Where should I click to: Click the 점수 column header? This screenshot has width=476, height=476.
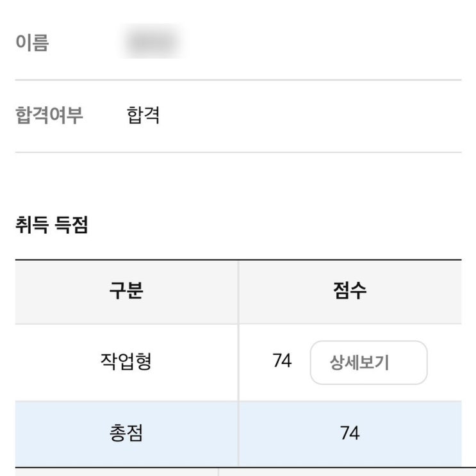pyautogui.click(x=350, y=292)
